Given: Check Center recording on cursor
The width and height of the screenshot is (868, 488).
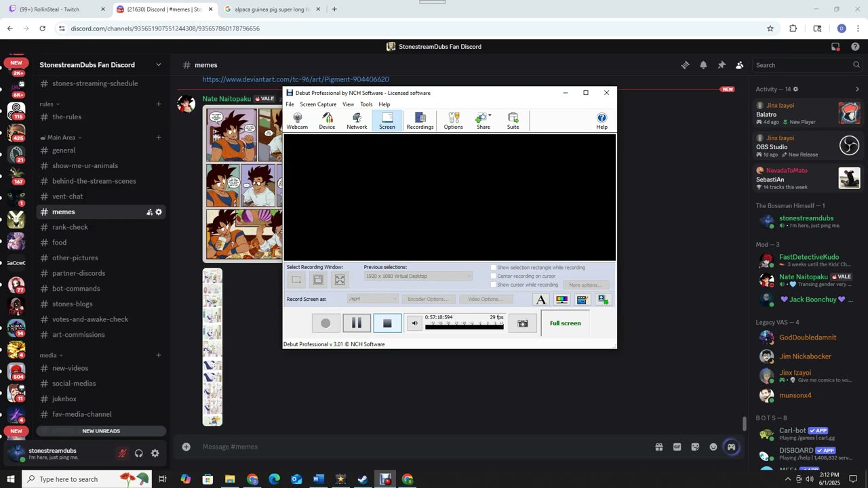Looking at the screenshot, I should click(494, 276).
